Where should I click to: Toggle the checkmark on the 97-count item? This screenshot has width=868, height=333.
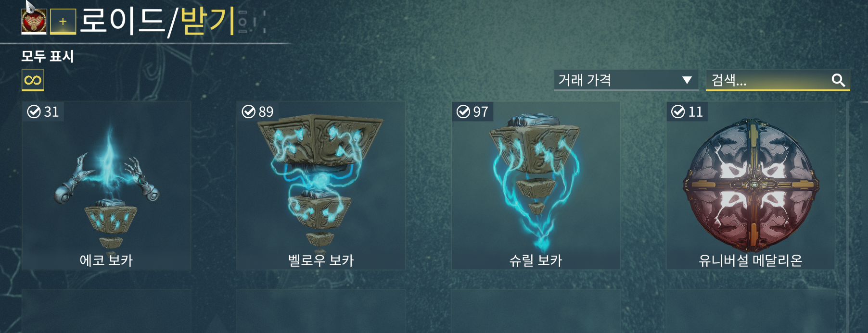(x=463, y=111)
